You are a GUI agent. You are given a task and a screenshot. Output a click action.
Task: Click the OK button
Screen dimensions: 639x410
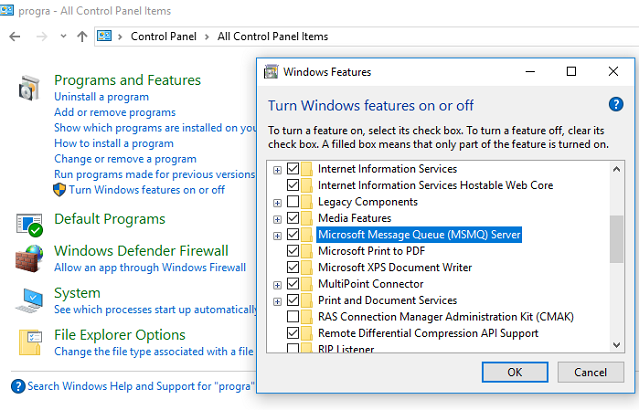(515, 372)
